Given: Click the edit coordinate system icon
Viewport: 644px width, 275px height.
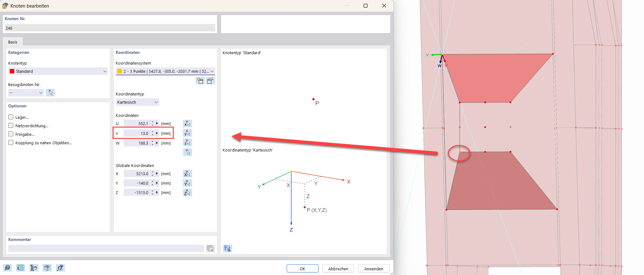Looking at the screenshot, I should pos(210,81).
